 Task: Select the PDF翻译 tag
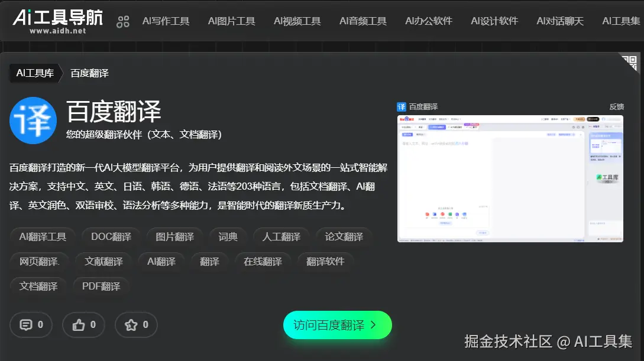coord(101,286)
